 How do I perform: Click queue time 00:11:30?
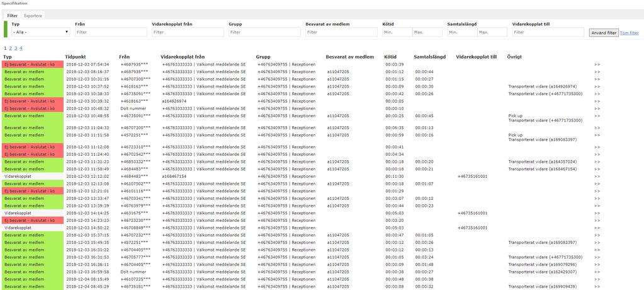tap(395, 176)
